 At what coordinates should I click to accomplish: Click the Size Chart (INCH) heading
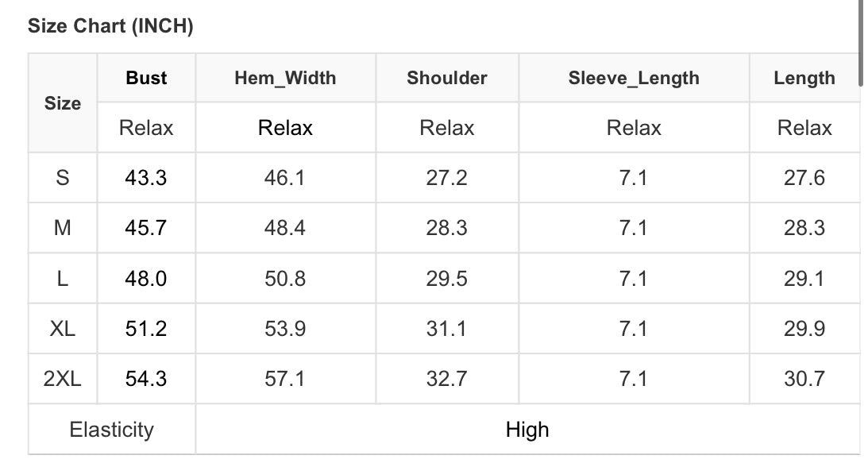coord(110,26)
